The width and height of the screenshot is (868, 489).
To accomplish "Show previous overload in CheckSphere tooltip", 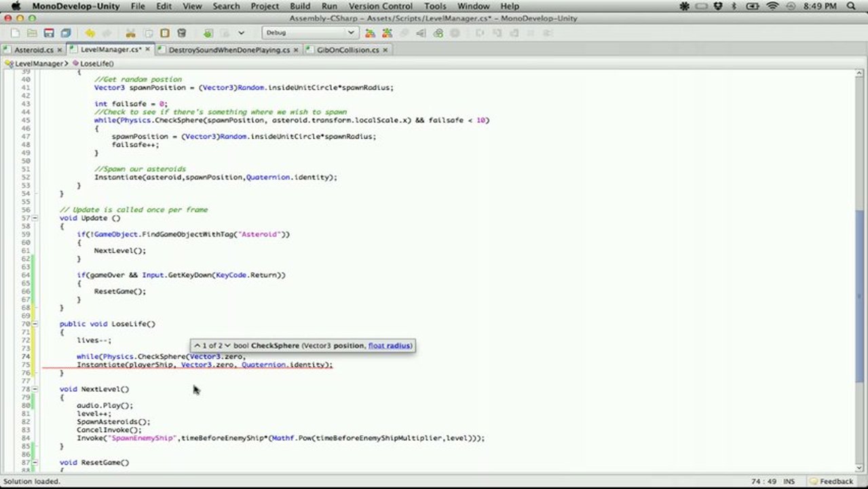I will (197, 346).
